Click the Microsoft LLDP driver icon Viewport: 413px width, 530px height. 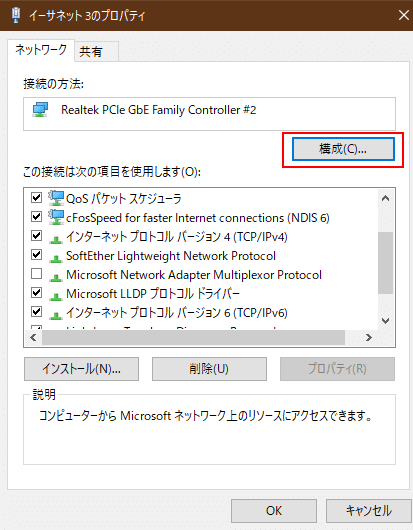pyautogui.click(x=56, y=296)
